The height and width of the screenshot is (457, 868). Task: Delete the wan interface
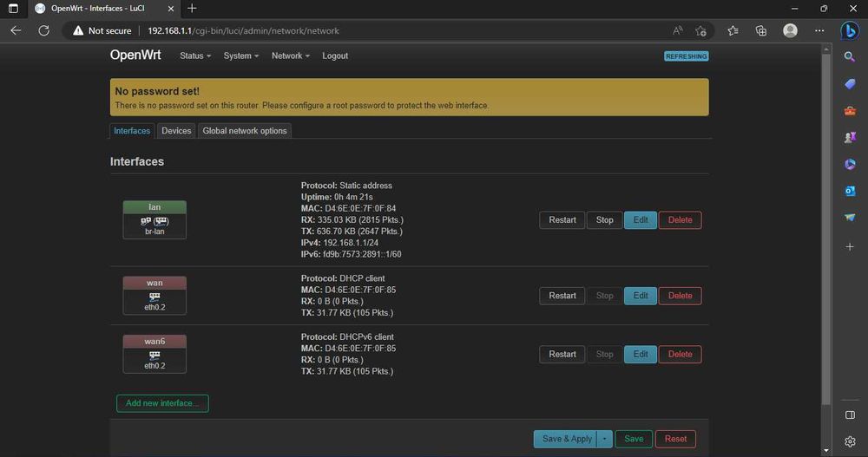[x=681, y=296]
